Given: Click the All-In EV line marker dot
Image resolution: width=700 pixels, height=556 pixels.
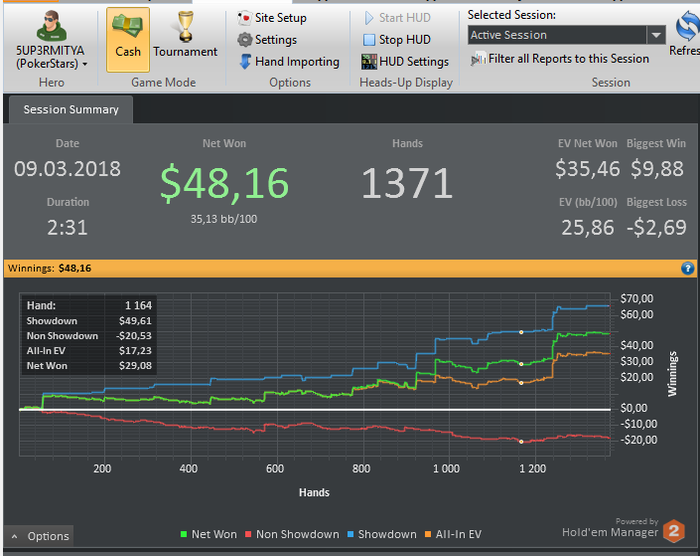Looking at the screenshot, I should (x=521, y=383).
